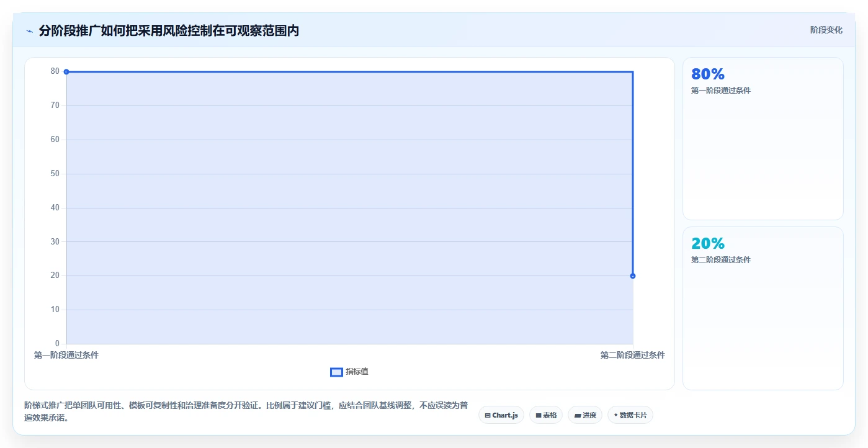Open the 80% 第一阶段通过条件 card

click(763, 138)
